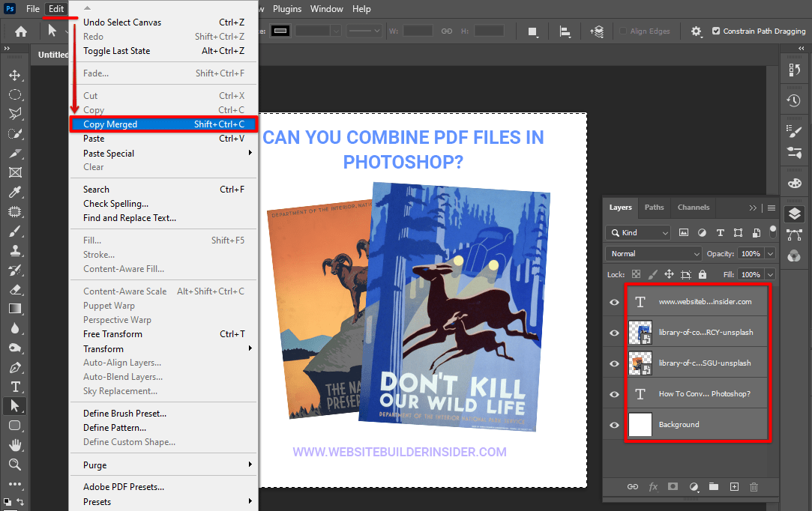The width and height of the screenshot is (812, 511).
Task: Open the Opacity dropdown
Action: pyautogui.click(x=771, y=253)
